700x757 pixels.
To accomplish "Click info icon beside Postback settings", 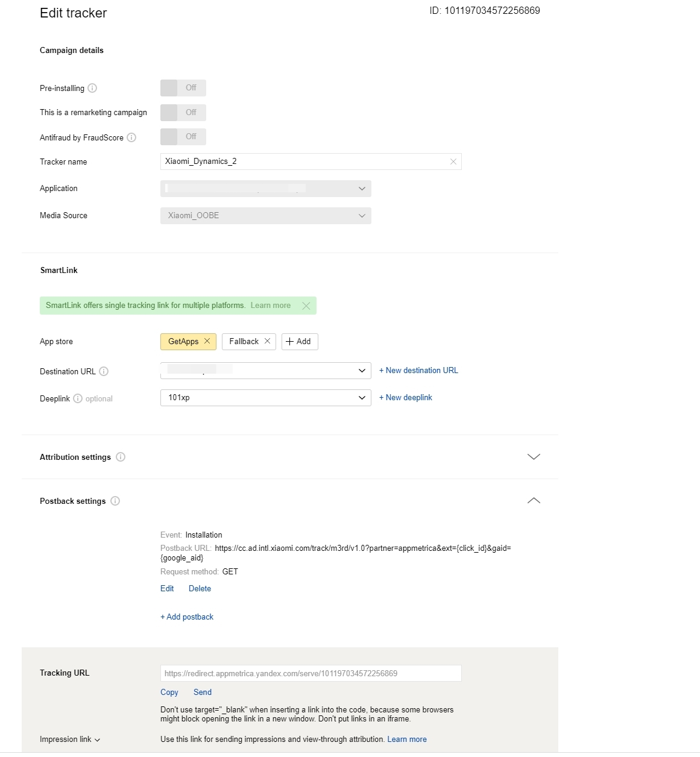I will 115,501.
